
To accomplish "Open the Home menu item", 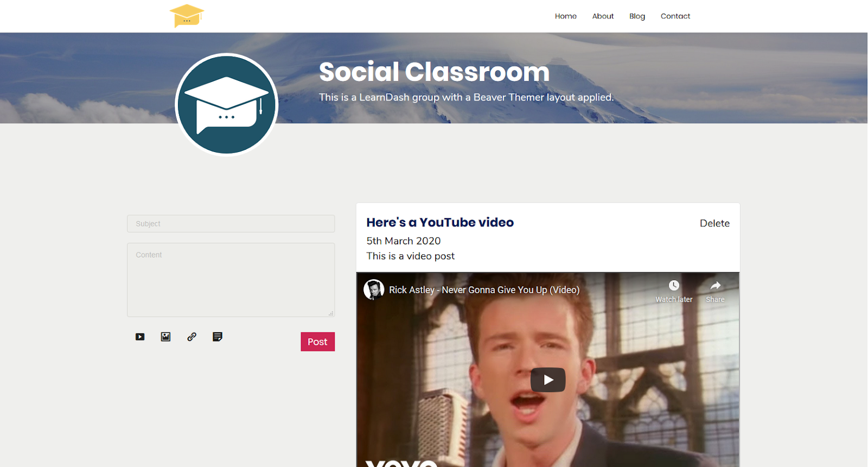I will [x=565, y=16].
